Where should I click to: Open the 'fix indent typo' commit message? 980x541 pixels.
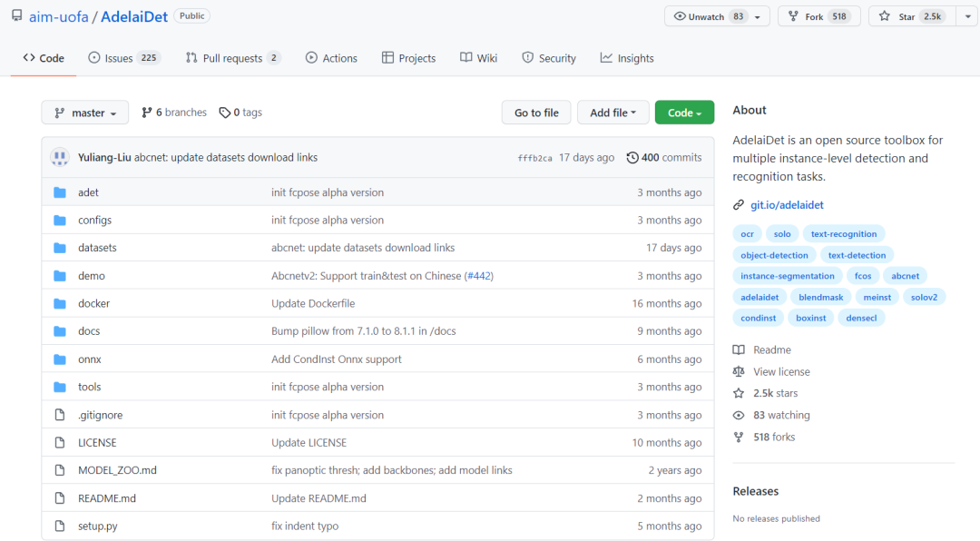305,526
